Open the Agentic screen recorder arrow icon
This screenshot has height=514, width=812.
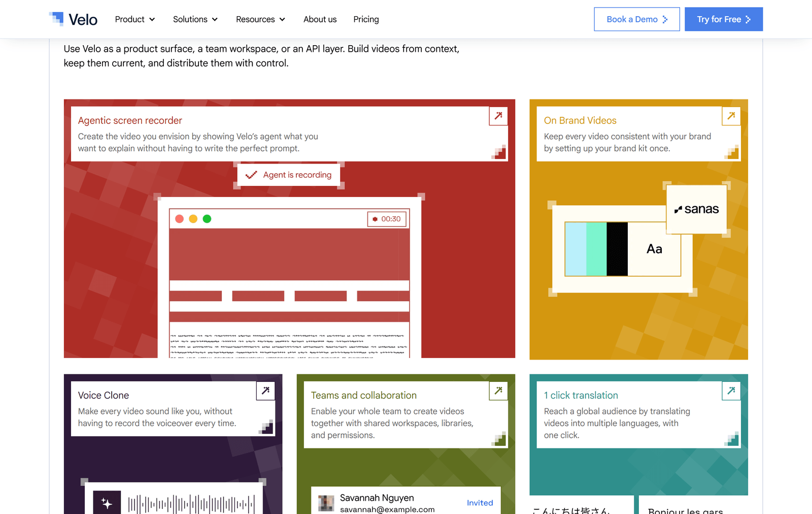498,116
